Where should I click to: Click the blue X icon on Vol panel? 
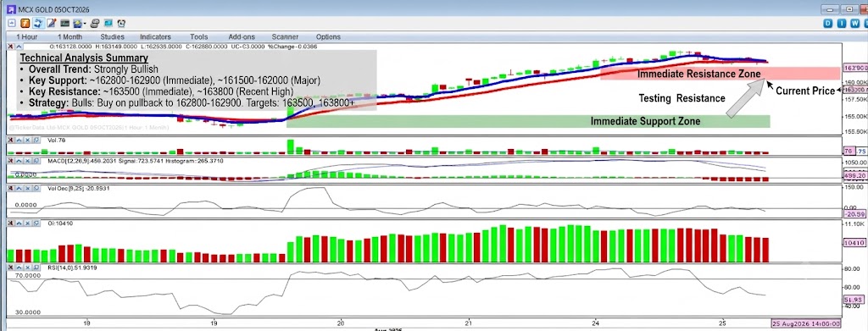pyautogui.click(x=28, y=140)
